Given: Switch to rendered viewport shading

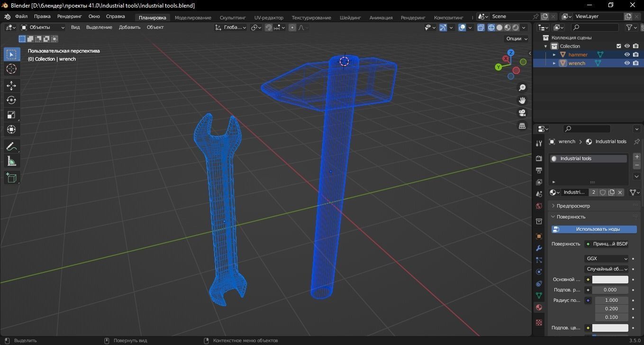Looking at the screenshot, I should pos(516,27).
